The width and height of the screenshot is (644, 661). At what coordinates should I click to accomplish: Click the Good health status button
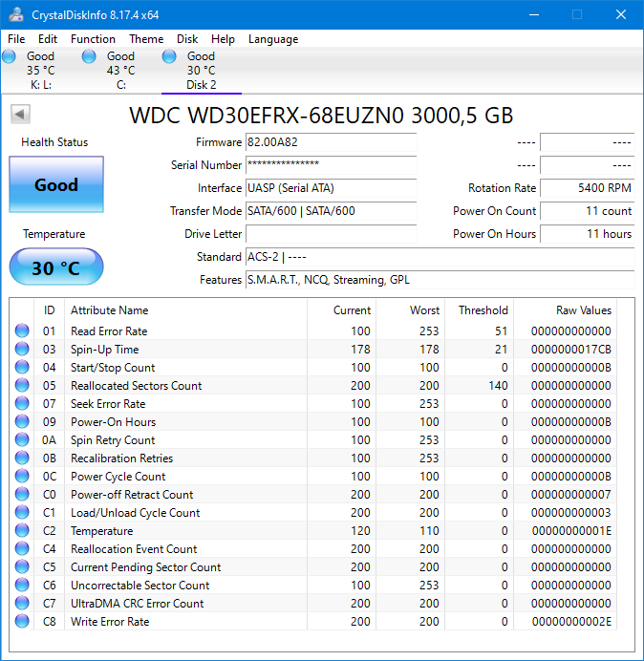[56, 185]
